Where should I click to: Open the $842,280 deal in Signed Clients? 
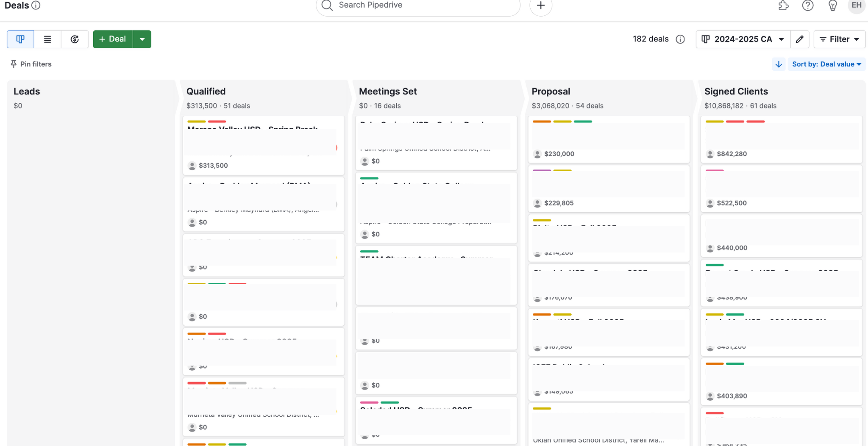pyautogui.click(x=782, y=139)
